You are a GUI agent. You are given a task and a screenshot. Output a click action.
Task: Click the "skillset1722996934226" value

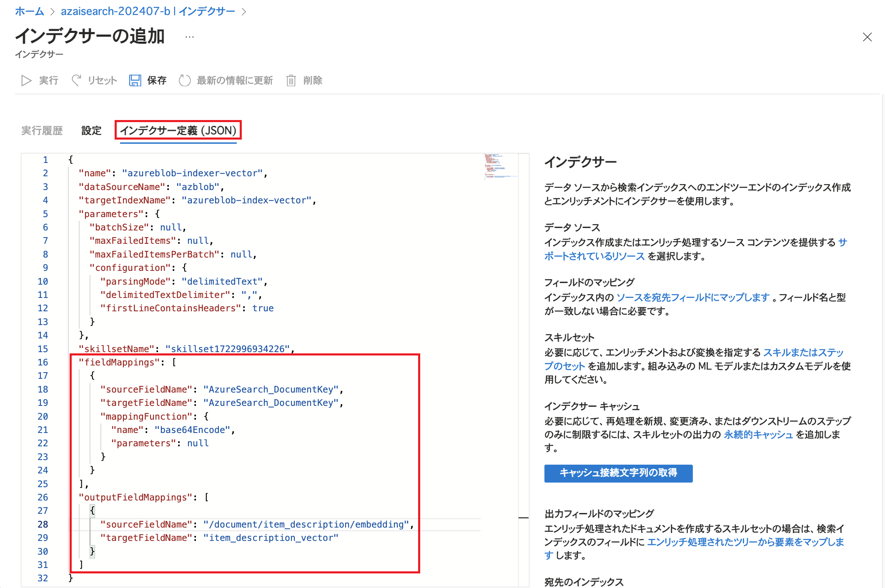point(228,349)
